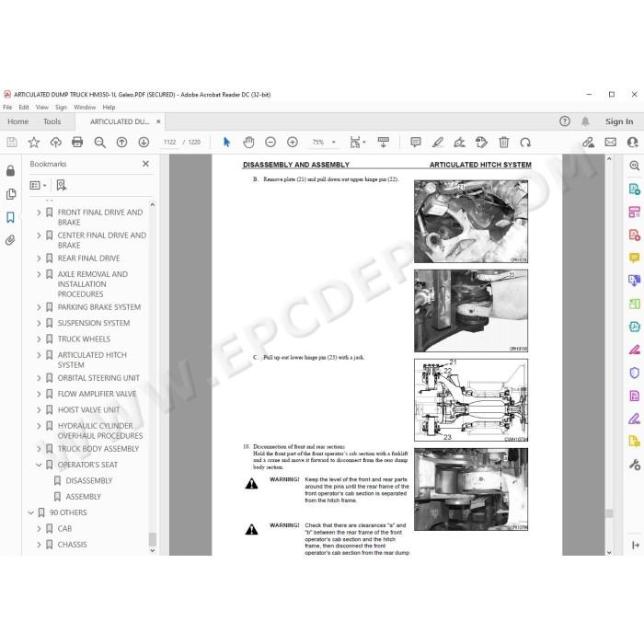644x644 pixels.
Task: Open the Sign menu
Action: pyautogui.click(x=61, y=108)
